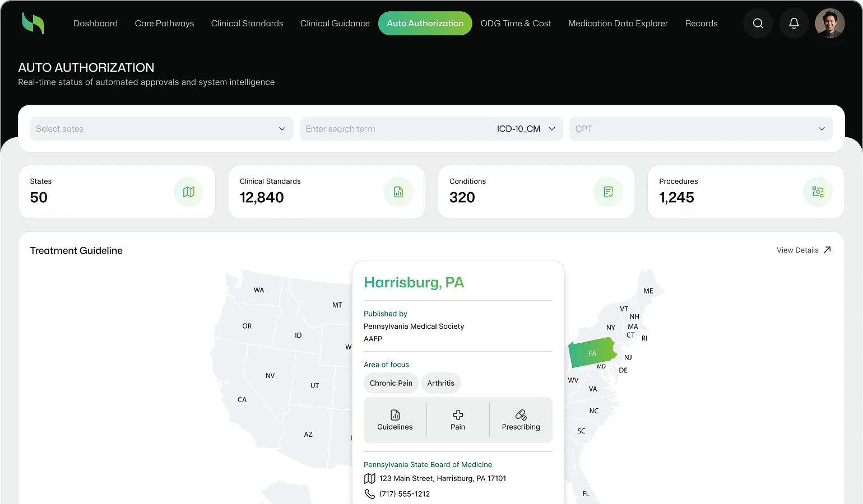863x504 pixels.
Task: Click the Enter search term input field
Action: (392, 129)
